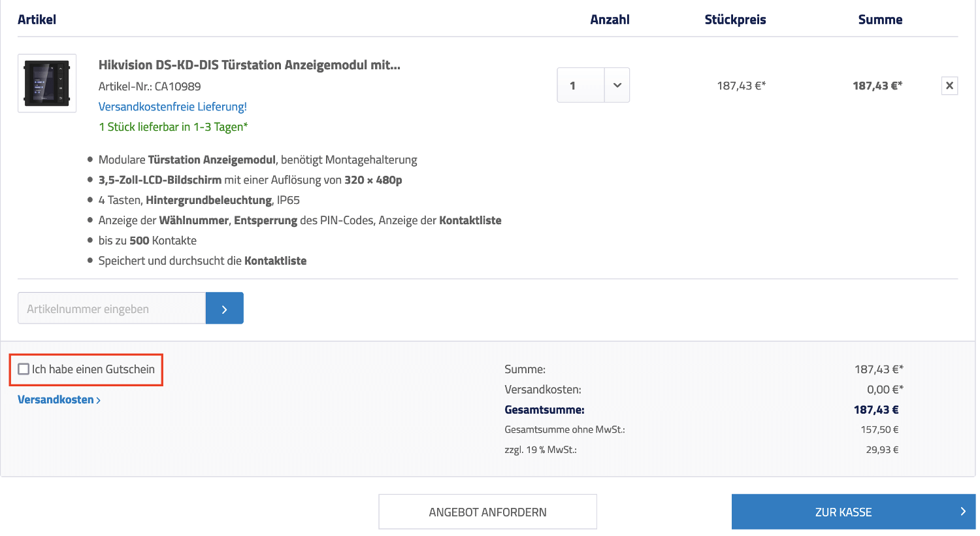
Task: Open the quantity dropdown arrow
Action: point(617,86)
